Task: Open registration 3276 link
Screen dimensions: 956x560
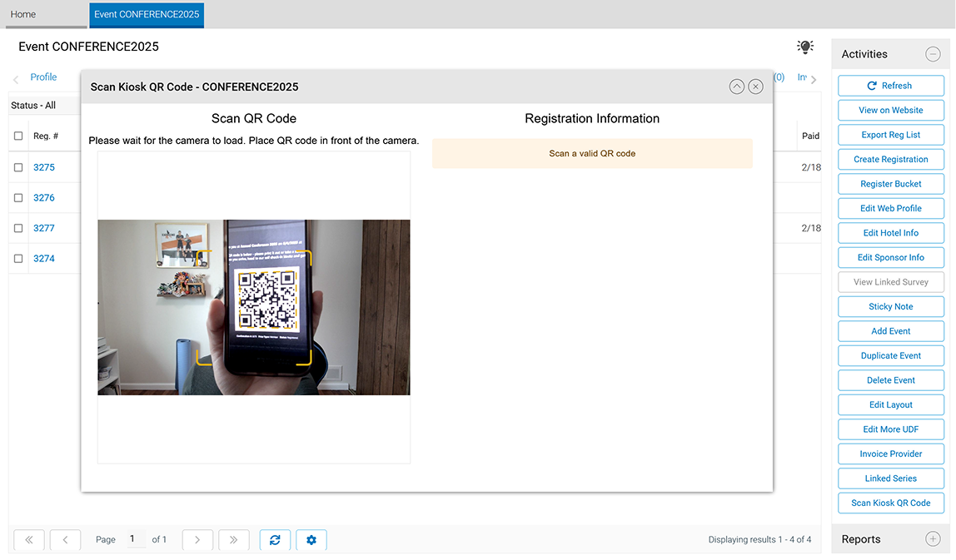Action: click(44, 197)
